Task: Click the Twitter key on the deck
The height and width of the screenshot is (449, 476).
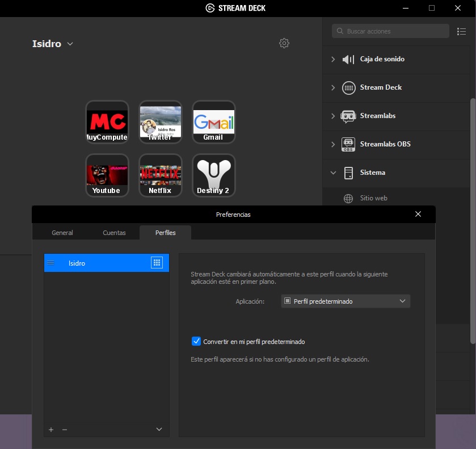Action: (161, 122)
